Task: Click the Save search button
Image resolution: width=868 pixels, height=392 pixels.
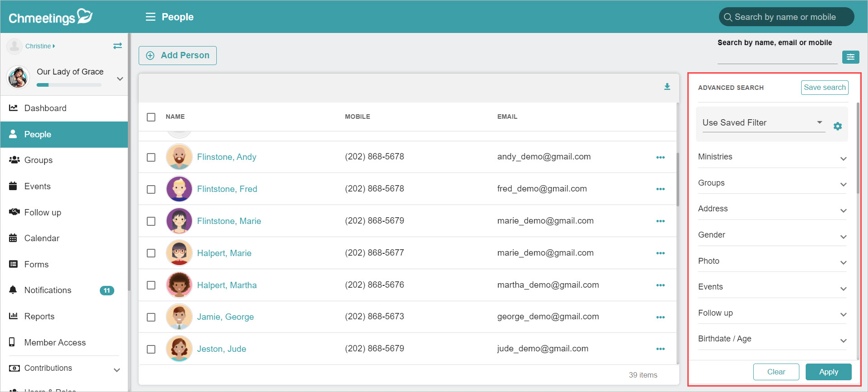Action: coord(825,88)
